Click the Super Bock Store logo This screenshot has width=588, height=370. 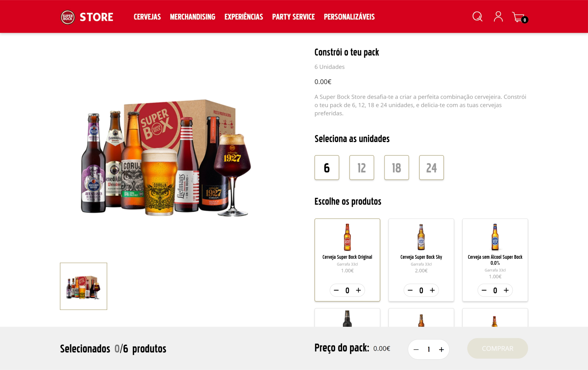[x=87, y=17]
